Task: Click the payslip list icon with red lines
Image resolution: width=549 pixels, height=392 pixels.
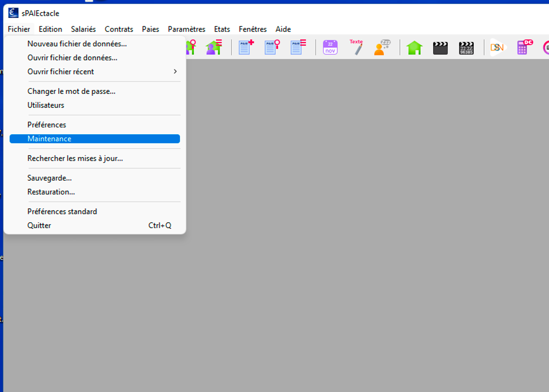Action: [298, 47]
